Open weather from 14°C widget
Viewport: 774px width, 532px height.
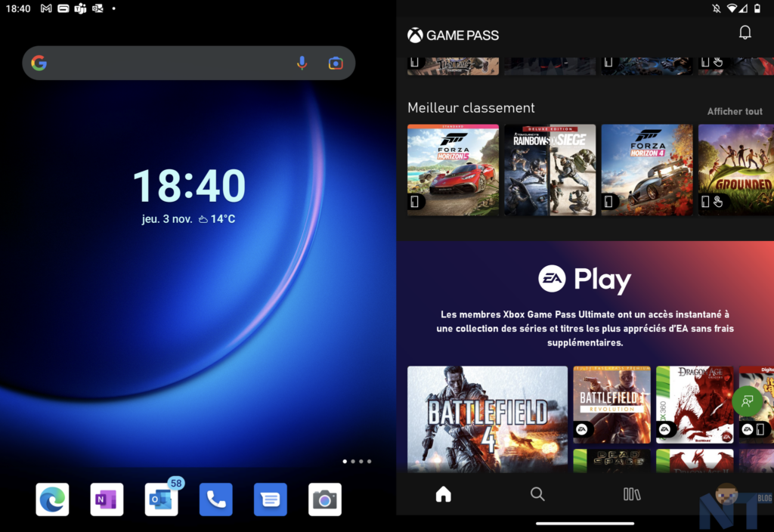[x=217, y=218]
